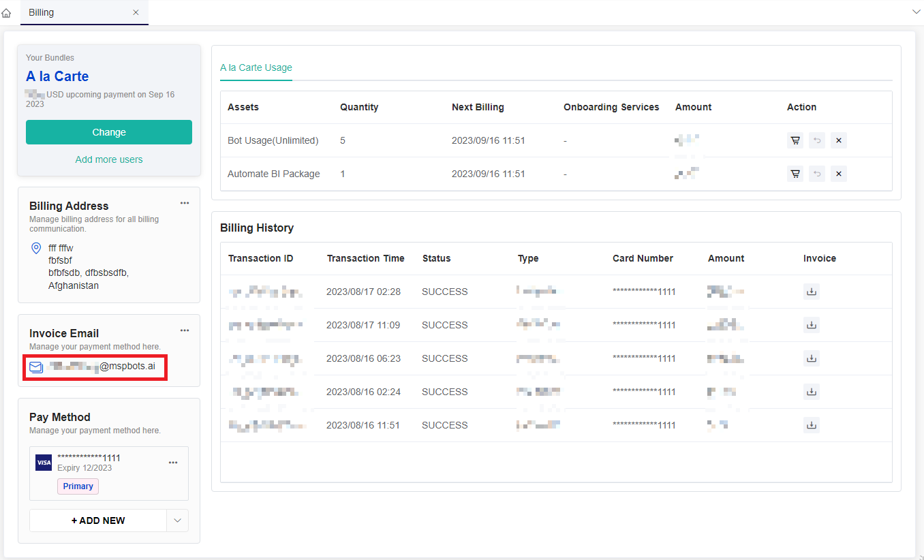This screenshot has width=924, height=560.
Task: Click the envelope icon beside the invoice email
Action: click(x=35, y=367)
